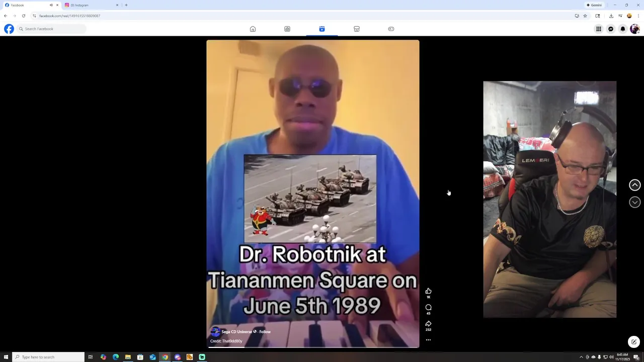Mute audio on the Facebook tab

click(x=51, y=5)
